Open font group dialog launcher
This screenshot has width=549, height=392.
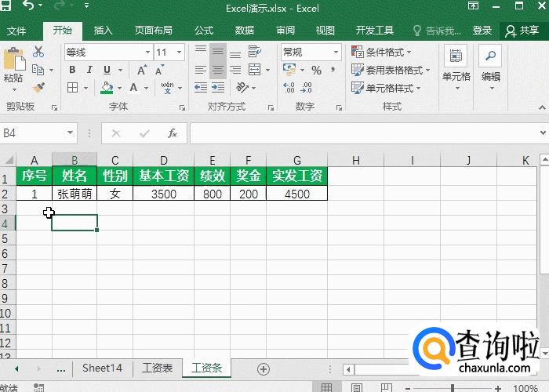pos(182,108)
